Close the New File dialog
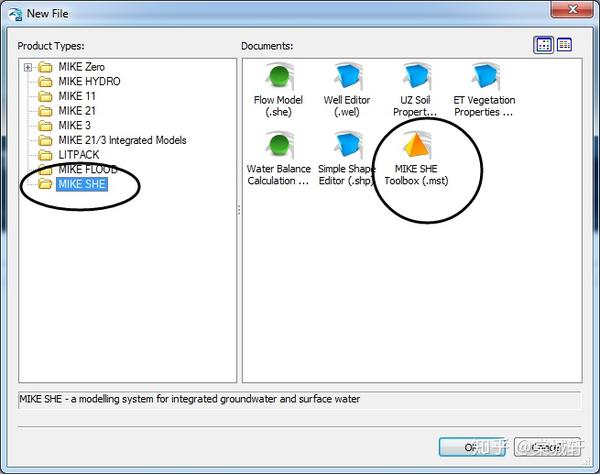Viewport: 600px width, 474px height. (x=572, y=10)
